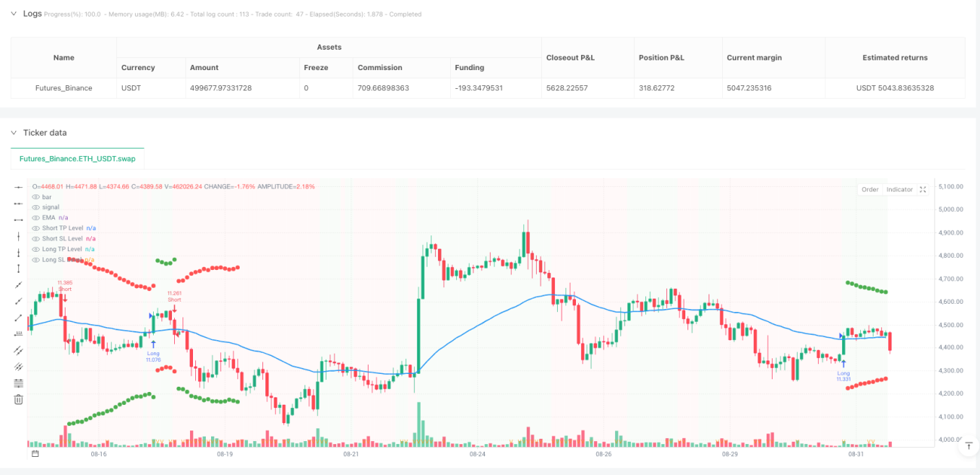This screenshot has width=980, height=475.
Task: Click the back-to-top arrow button
Action: tap(967, 446)
